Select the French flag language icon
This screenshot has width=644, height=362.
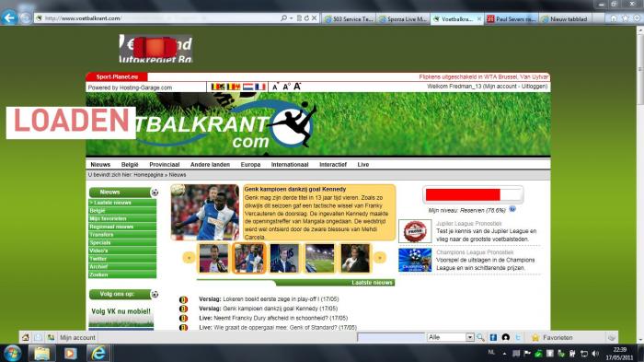click(260, 87)
